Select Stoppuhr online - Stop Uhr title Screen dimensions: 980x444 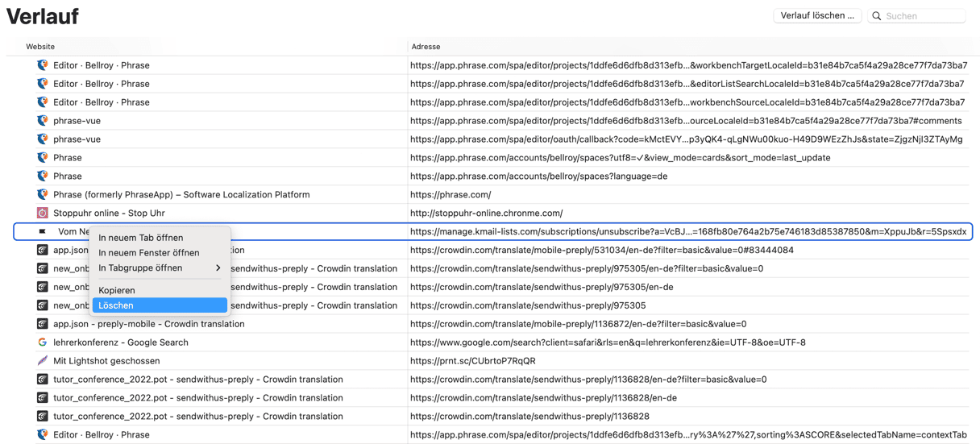pyautogui.click(x=109, y=213)
